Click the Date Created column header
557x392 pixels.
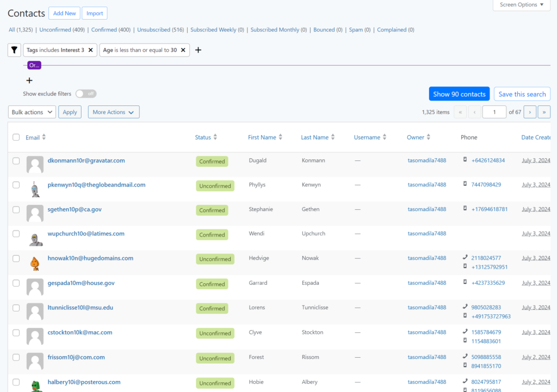(x=536, y=137)
